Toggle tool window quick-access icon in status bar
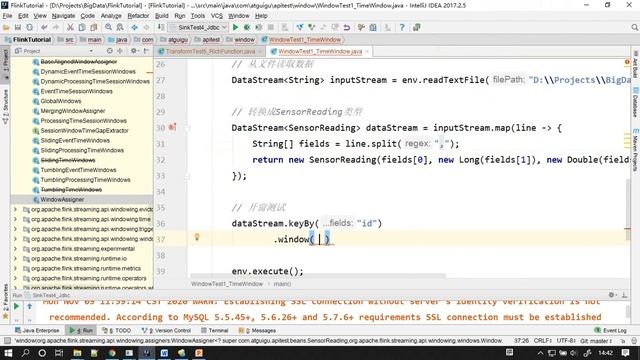The image size is (640, 360). 7,340
